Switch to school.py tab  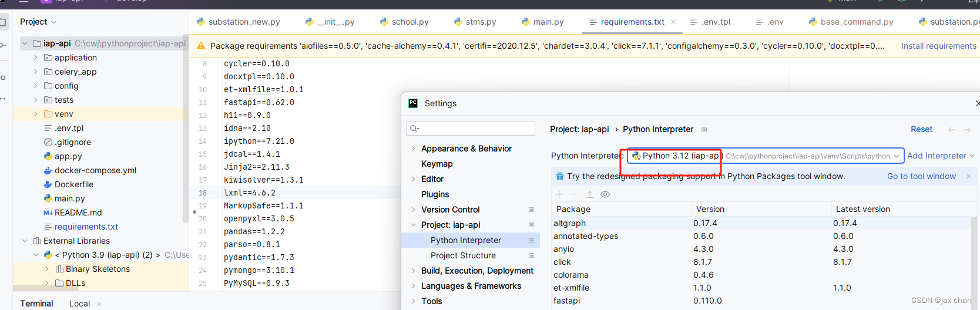pos(404,22)
